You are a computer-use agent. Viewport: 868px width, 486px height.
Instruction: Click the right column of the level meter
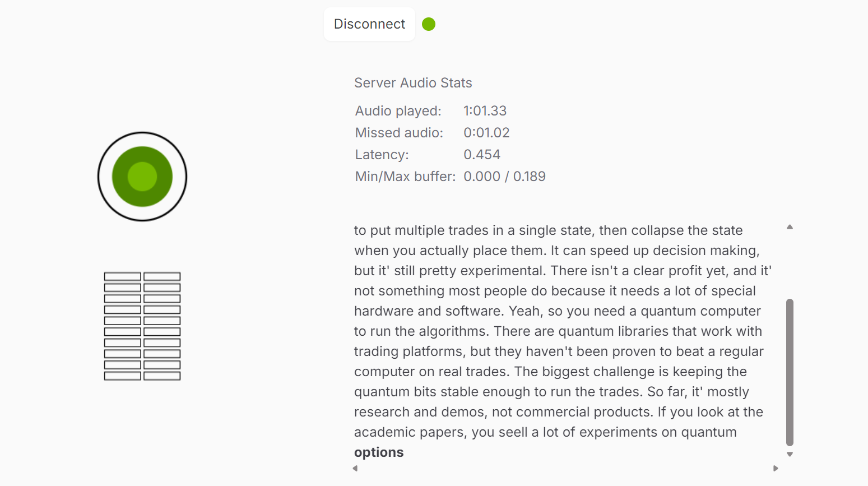pyautogui.click(x=162, y=326)
